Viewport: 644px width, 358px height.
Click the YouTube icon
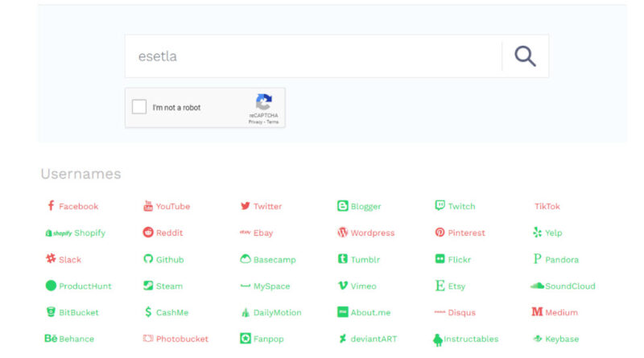pos(148,206)
